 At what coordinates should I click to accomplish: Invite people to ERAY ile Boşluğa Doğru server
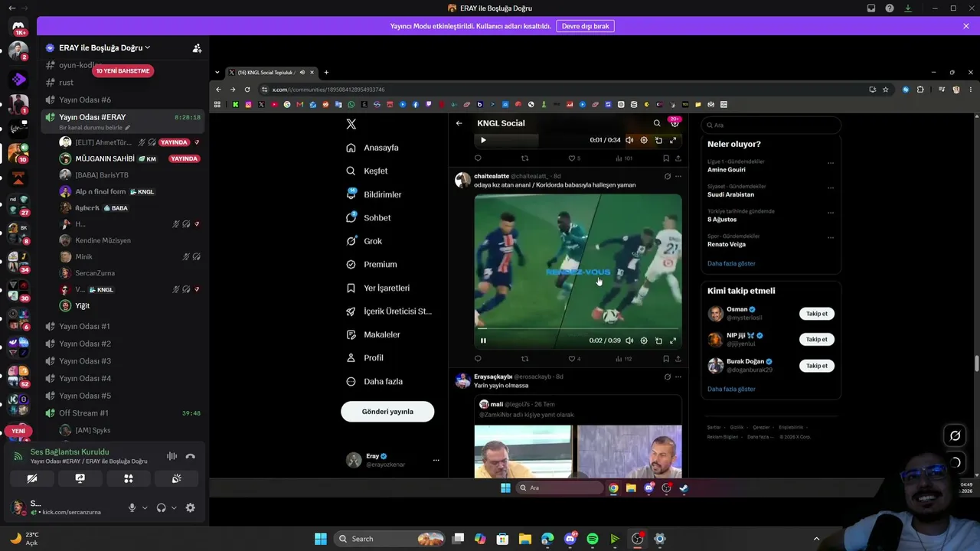[197, 47]
